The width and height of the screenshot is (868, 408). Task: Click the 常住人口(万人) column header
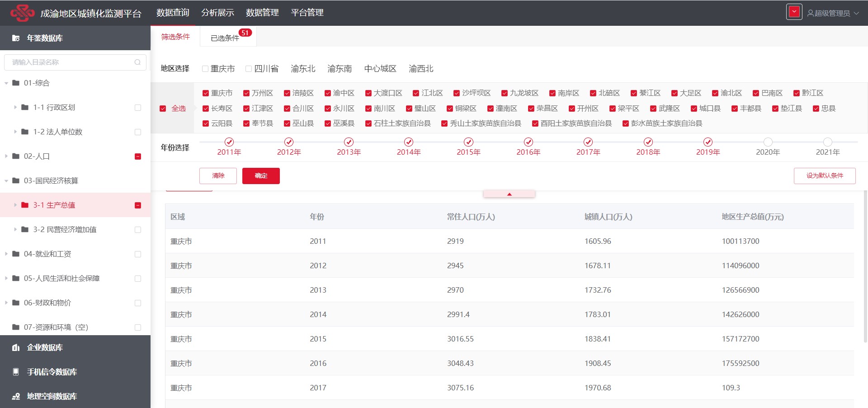click(471, 217)
